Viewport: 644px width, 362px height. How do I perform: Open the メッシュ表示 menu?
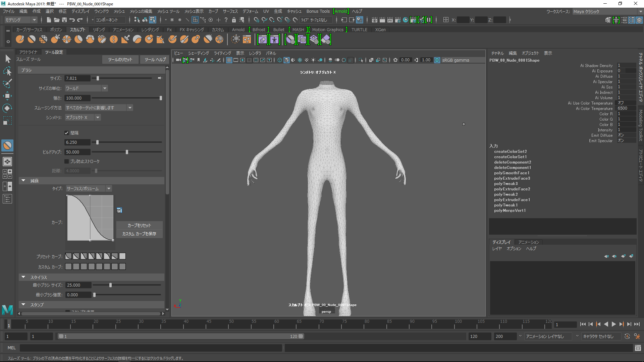click(x=194, y=11)
